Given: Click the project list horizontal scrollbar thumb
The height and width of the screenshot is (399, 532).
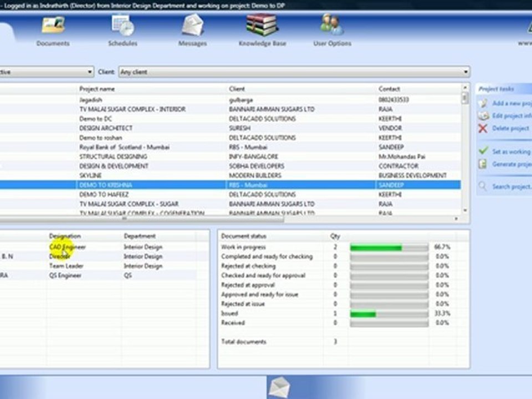Looking at the screenshot, I should 142,219.
